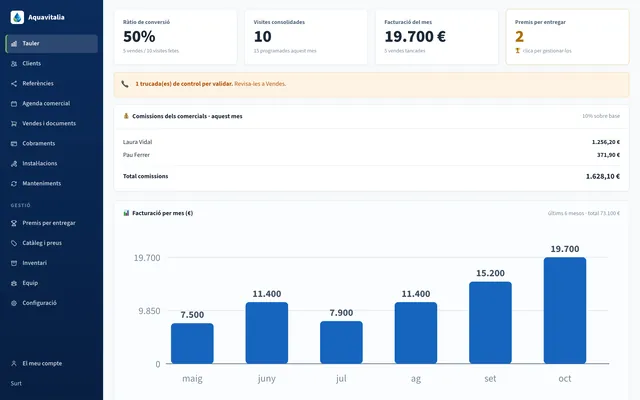The width and height of the screenshot is (640, 400).
Task: Click the últims 6 mesos total text
Action: coord(584,213)
